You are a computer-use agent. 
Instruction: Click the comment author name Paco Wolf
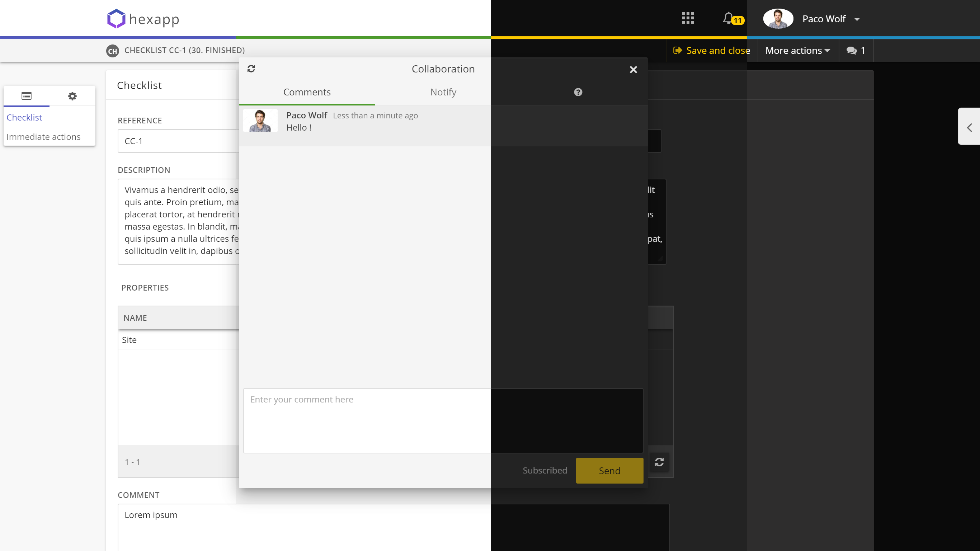(x=307, y=115)
